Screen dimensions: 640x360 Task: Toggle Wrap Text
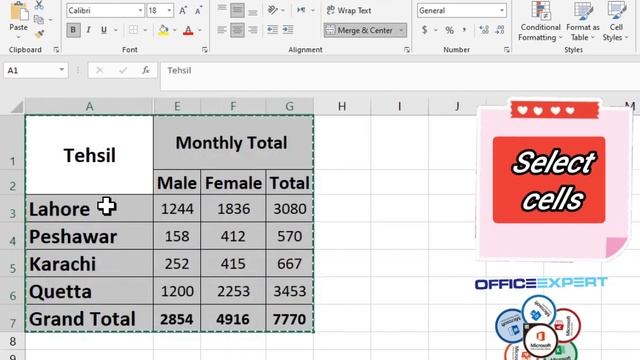coord(349,11)
